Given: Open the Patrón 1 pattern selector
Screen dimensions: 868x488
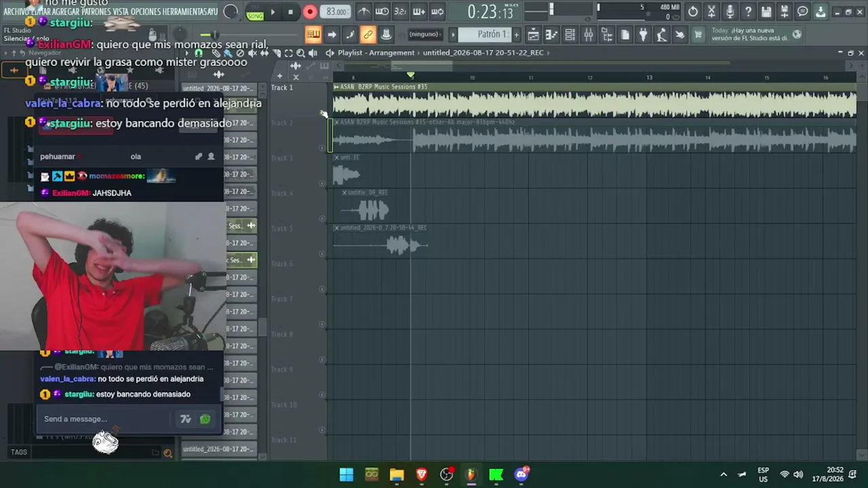Looking at the screenshot, I should [x=484, y=35].
